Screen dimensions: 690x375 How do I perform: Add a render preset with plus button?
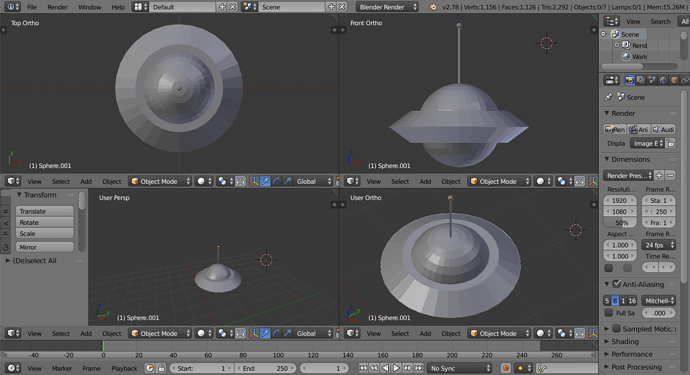(659, 176)
